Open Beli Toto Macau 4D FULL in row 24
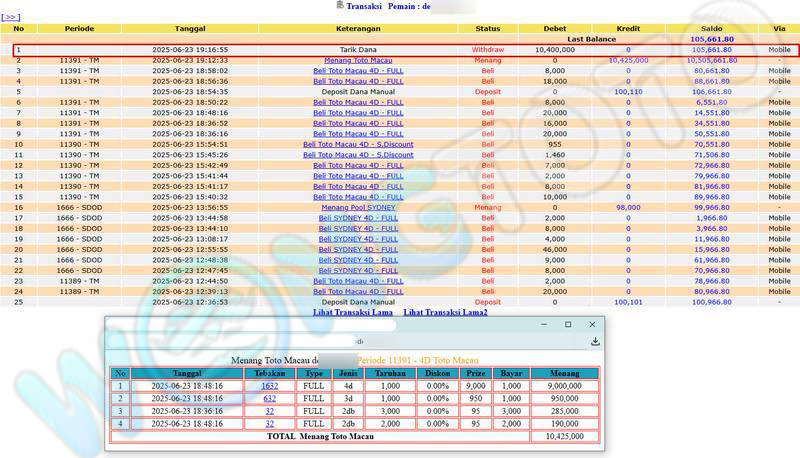The height and width of the screenshot is (458, 800). tap(358, 291)
